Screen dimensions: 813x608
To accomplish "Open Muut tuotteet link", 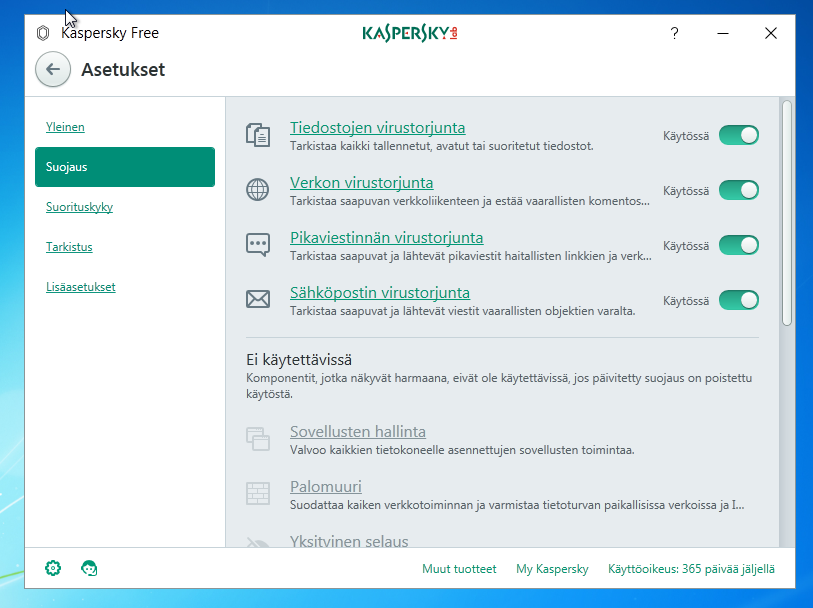I will point(459,569).
